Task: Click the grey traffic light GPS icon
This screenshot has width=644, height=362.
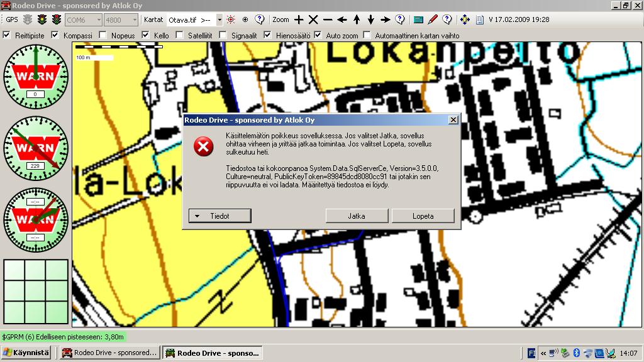Action: (29, 19)
